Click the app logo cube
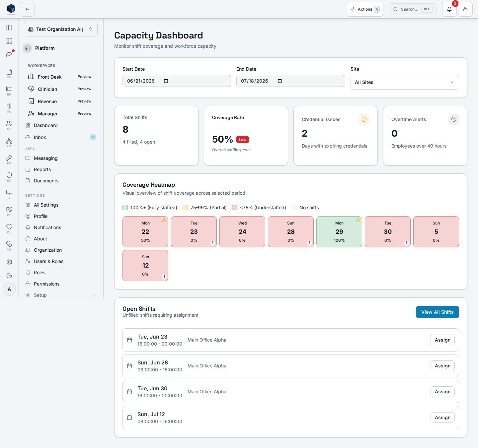The height and width of the screenshot is (448, 478). [11, 9]
